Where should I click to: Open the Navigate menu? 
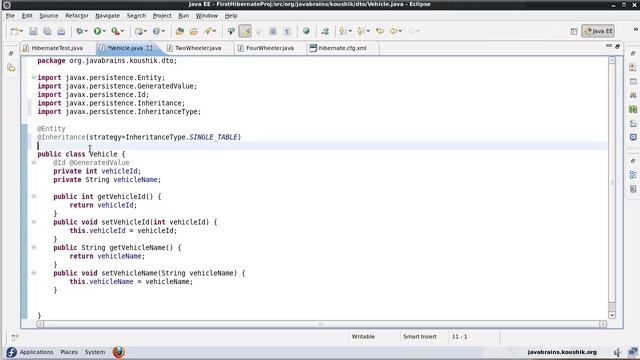click(x=107, y=16)
